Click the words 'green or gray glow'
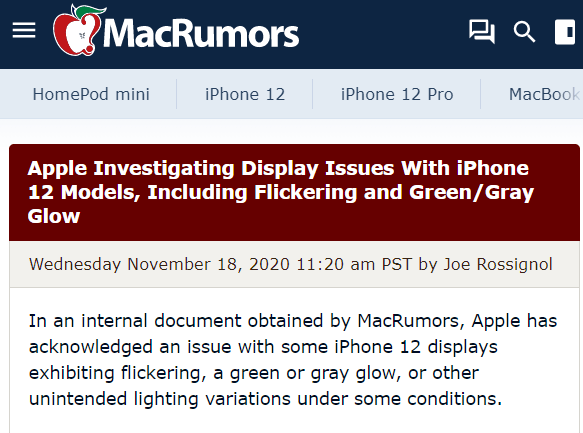The width and height of the screenshot is (583, 433). pyautogui.click(x=315, y=373)
